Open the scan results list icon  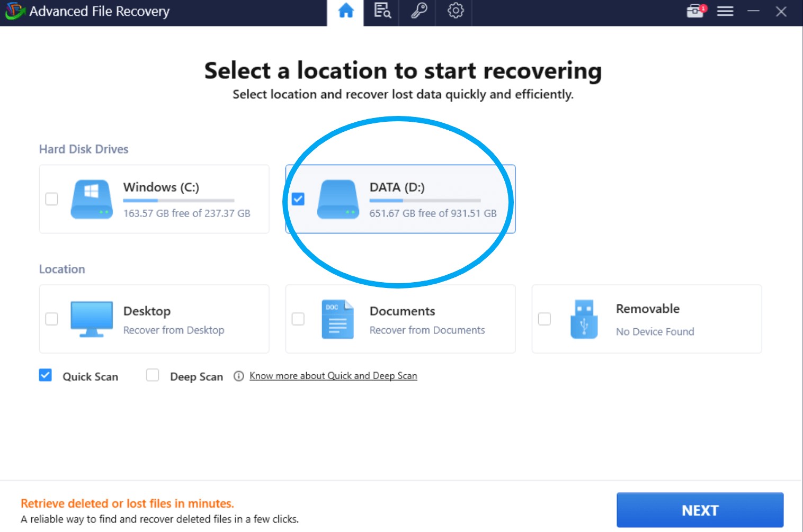(382, 11)
